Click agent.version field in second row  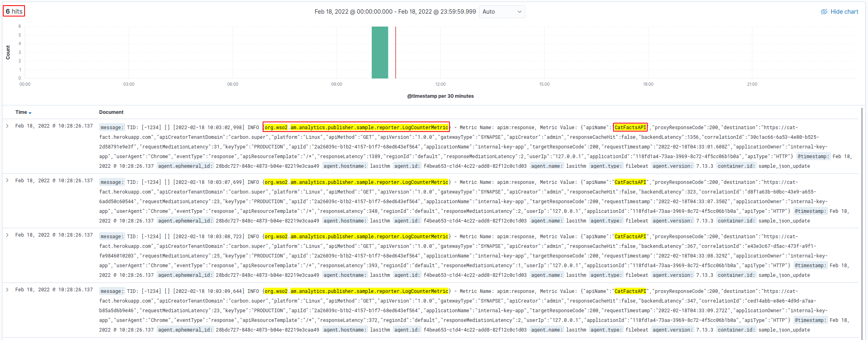(x=673, y=221)
